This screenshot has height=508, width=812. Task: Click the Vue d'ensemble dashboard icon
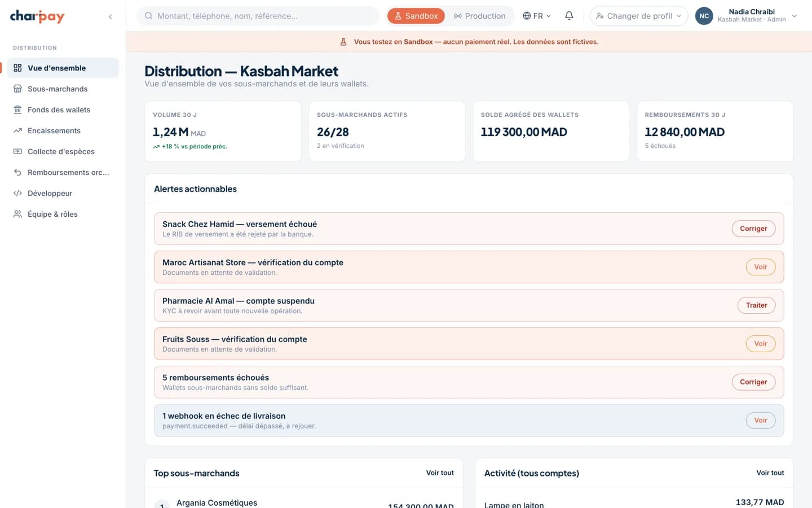[17, 68]
